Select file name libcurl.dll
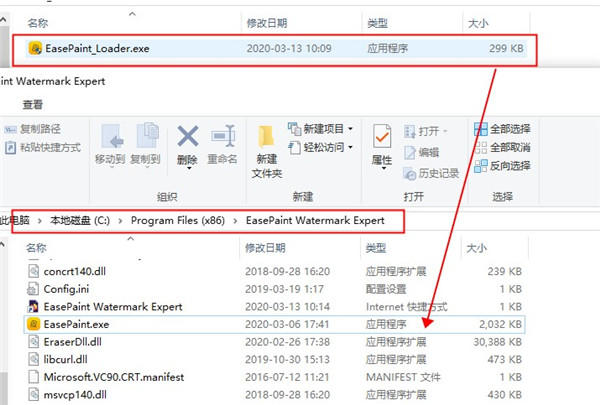 (x=65, y=359)
